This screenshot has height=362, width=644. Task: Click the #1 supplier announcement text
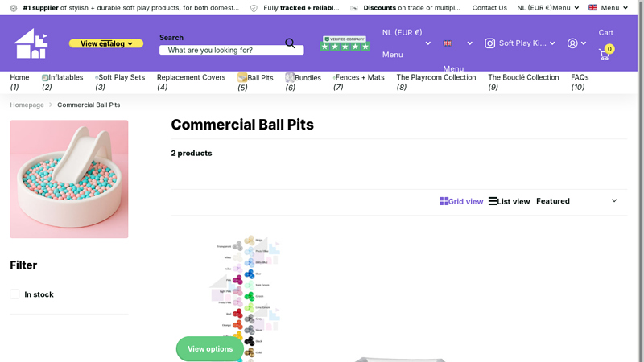click(131, 8)
